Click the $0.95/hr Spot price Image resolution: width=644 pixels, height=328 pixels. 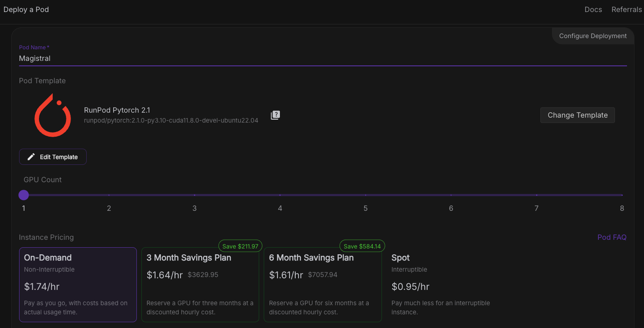pos(410,287)
